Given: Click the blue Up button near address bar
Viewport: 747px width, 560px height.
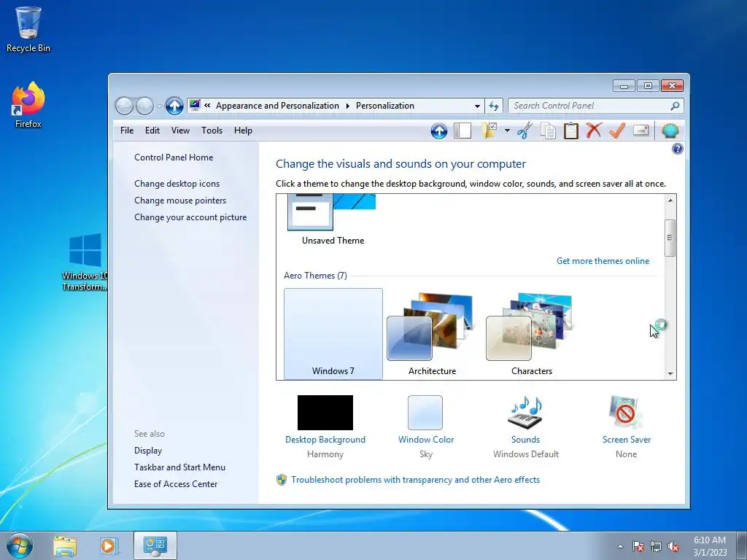Looking at the screenshot, I should pyautogui.click(x=174, y=106).
